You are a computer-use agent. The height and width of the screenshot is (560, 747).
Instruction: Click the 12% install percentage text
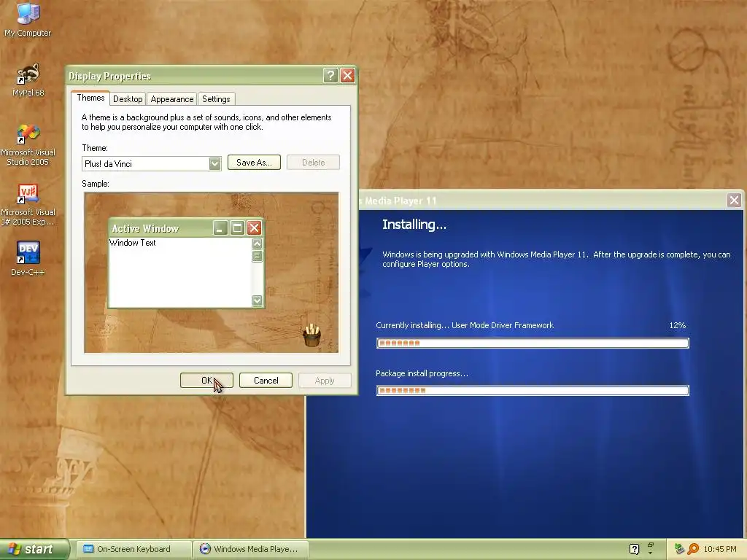pyautogui.click(x=678, y=325)
